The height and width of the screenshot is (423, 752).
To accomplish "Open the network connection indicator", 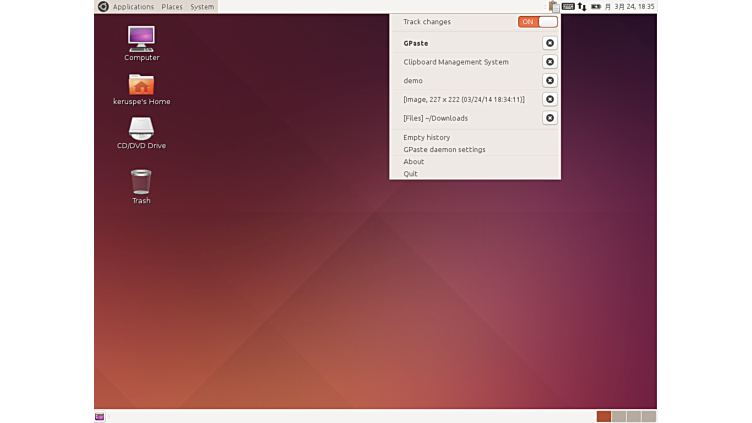I will coord(582,7).
